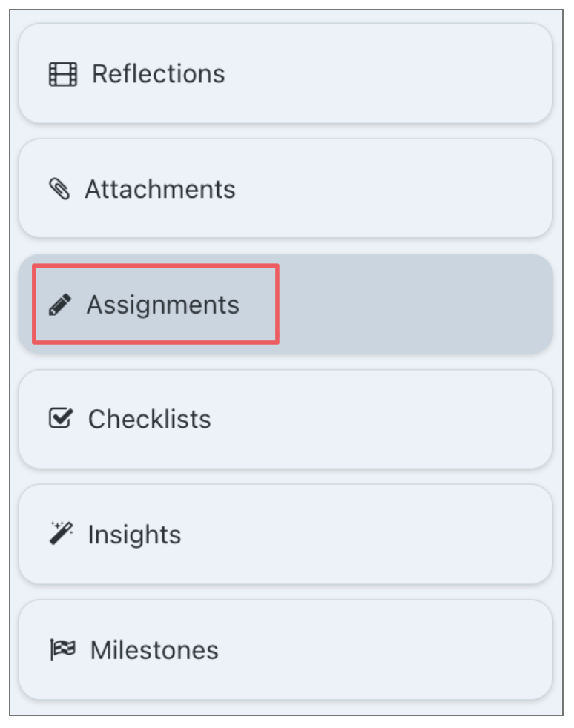Click the Milestones text label

point(154,650)
